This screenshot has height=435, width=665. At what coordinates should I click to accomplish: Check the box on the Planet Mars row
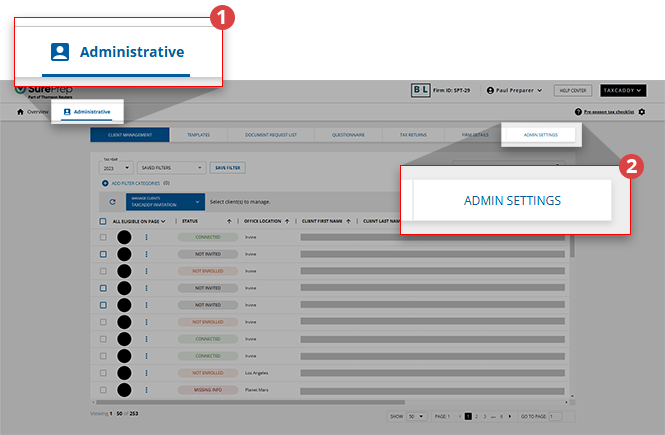103,390
